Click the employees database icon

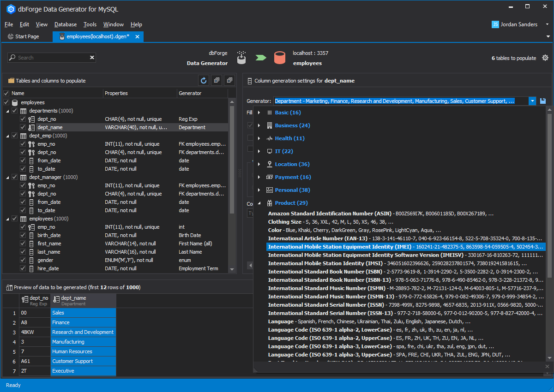pos(15,102)
